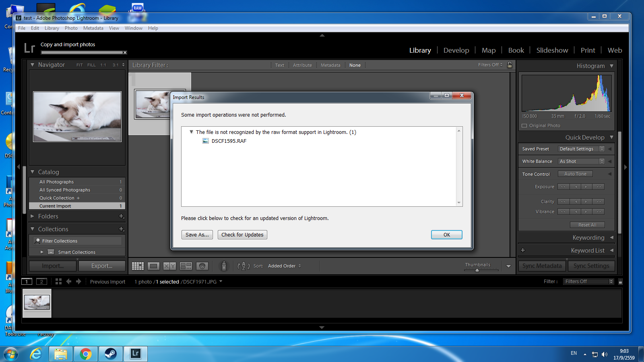This screenshot has height=362, width=644.
Task: Click Reset All in Quick Develop
Action: point(587,225)
